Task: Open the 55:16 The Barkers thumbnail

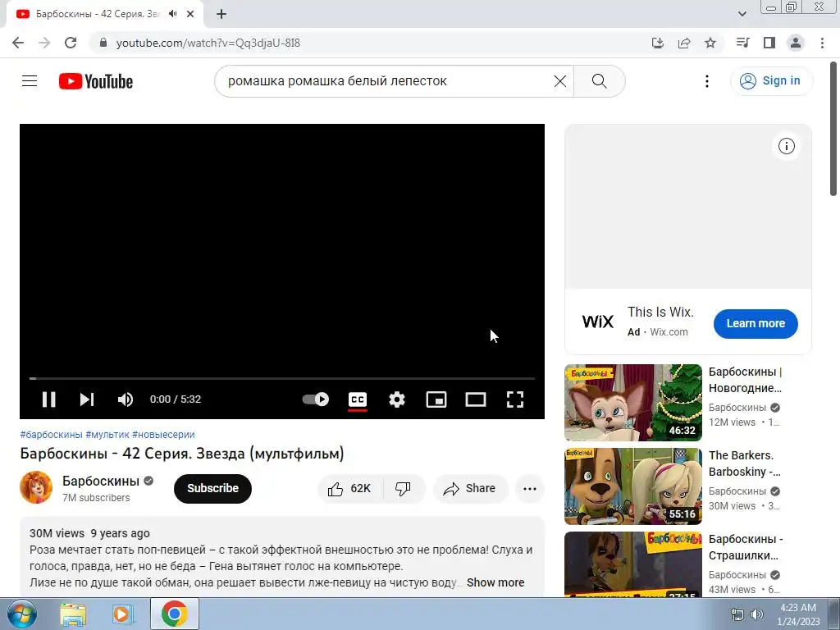Action: pyautogui.click(x=633, y=486)
